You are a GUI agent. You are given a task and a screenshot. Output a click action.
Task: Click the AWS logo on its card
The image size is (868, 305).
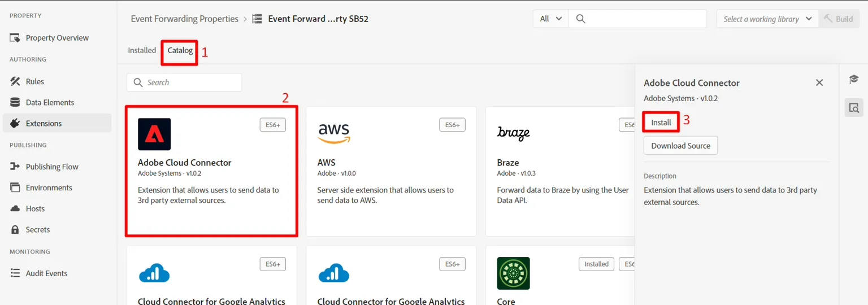334,134
